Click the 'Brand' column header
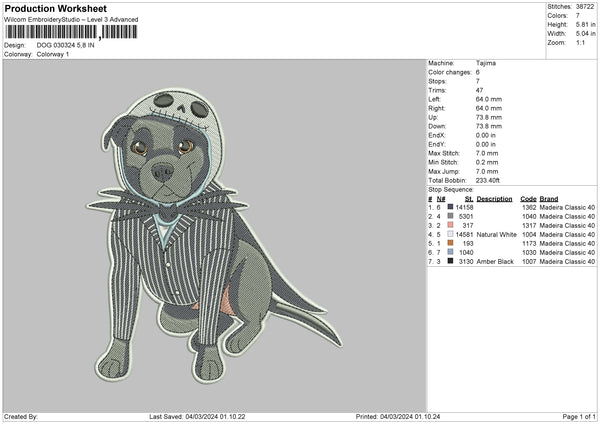The image size is (600, 424). pyautogui.click(x=549, y=199)
